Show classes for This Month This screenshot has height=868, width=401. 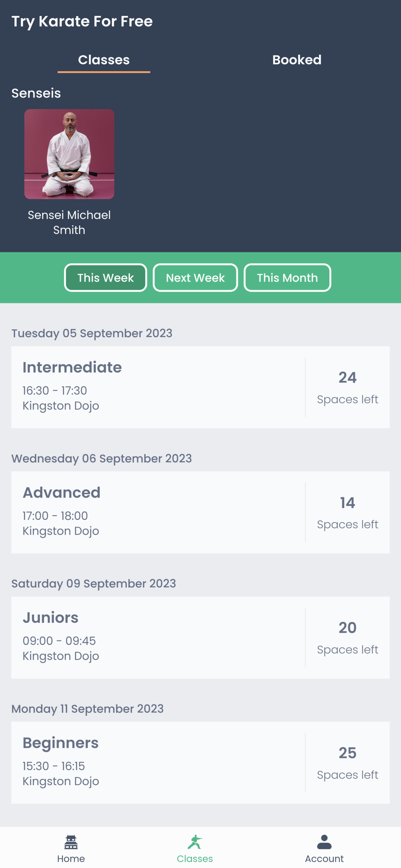[x=287, y=278]
